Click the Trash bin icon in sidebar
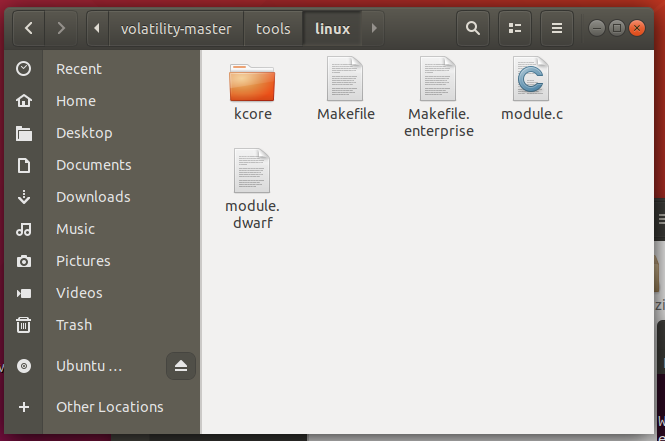This screenshot has height=441, width=665. (24, 325)
